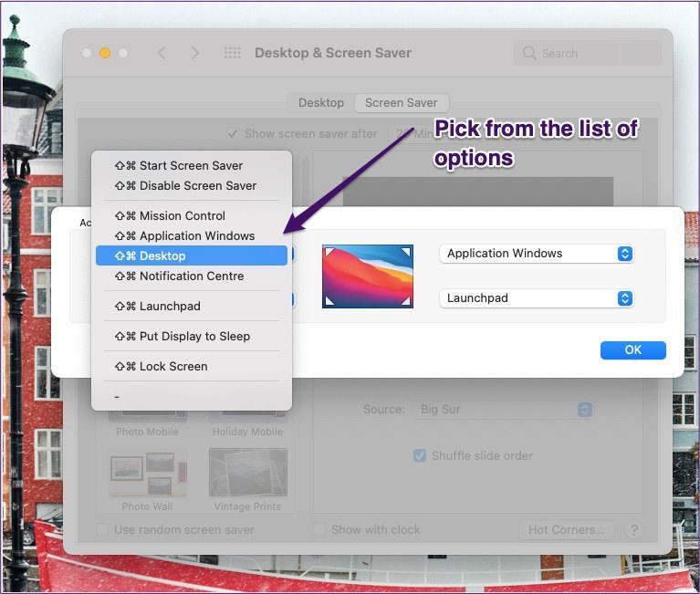The image size is (700, 594).
Task: Select Disable Screen Saver option
Action: (192, 185)
